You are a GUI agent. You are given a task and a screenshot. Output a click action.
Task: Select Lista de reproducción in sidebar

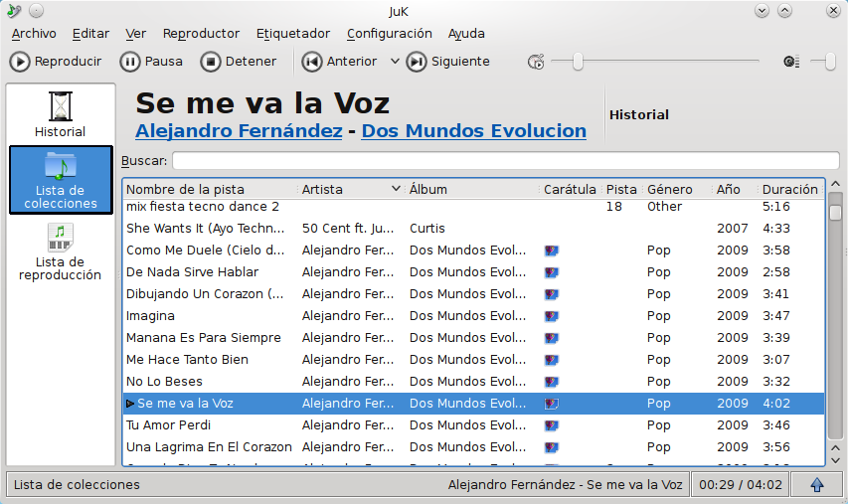(x=60, y=252)
